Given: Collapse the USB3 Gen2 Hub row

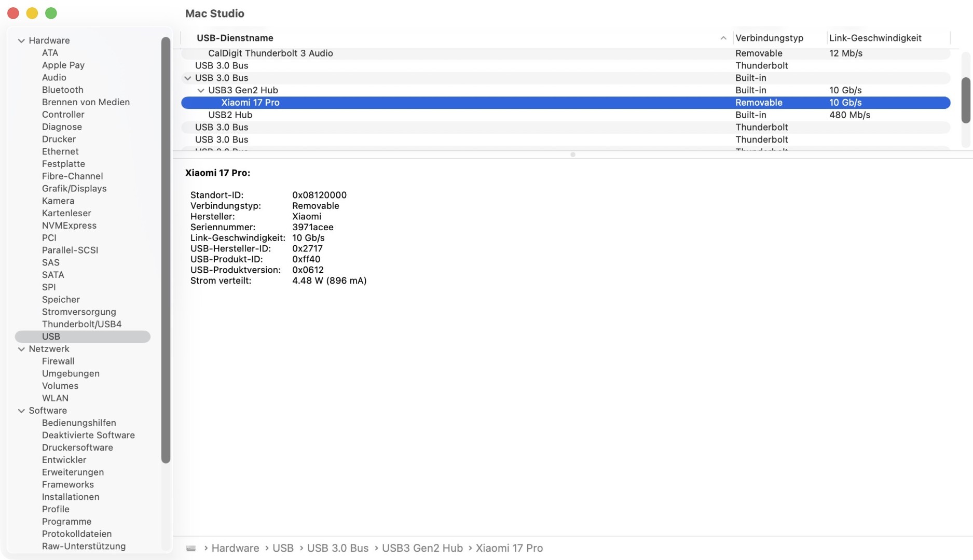Looking at the screenshot, I should 201,90.
